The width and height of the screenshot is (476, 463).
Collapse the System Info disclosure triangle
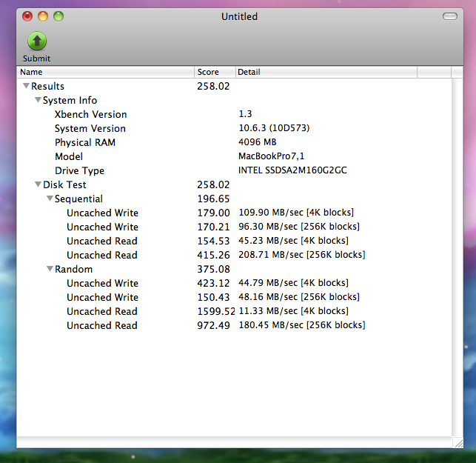pyautogui.click(x=38, y=100)
